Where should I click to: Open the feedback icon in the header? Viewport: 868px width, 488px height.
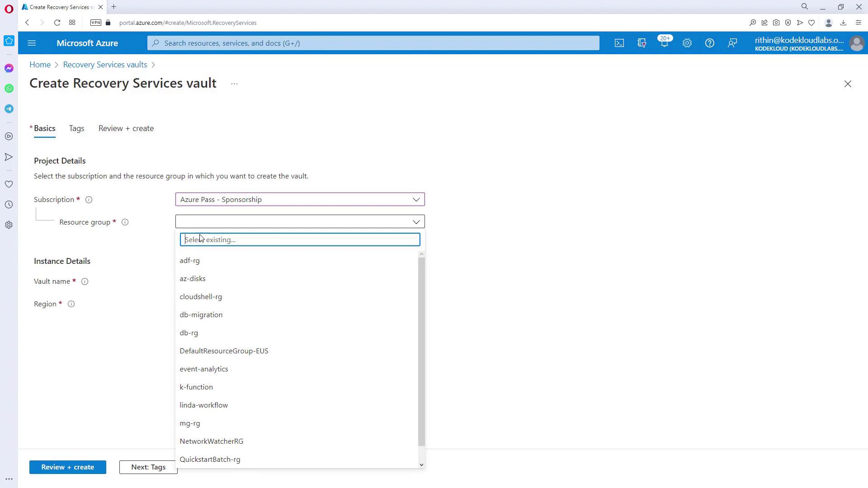732,43
